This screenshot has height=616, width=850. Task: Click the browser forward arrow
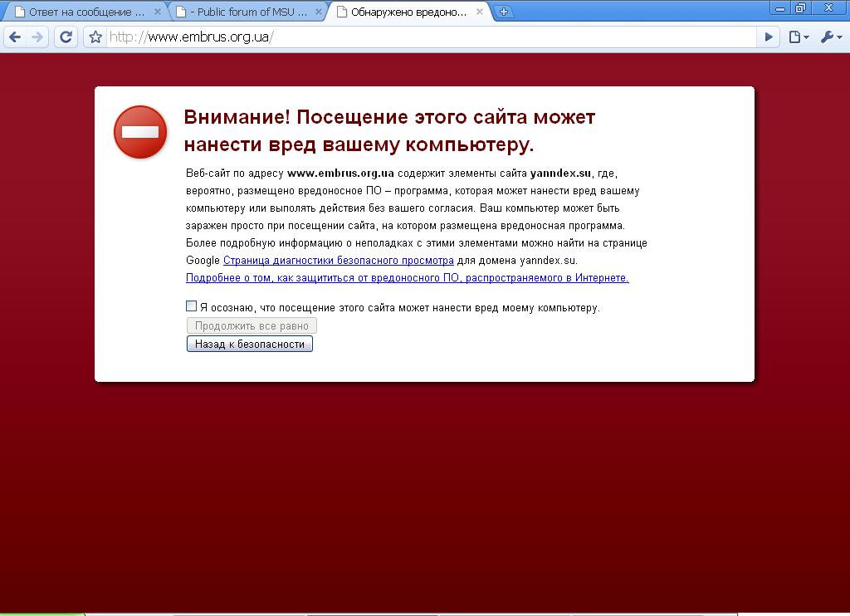point(37,37)
